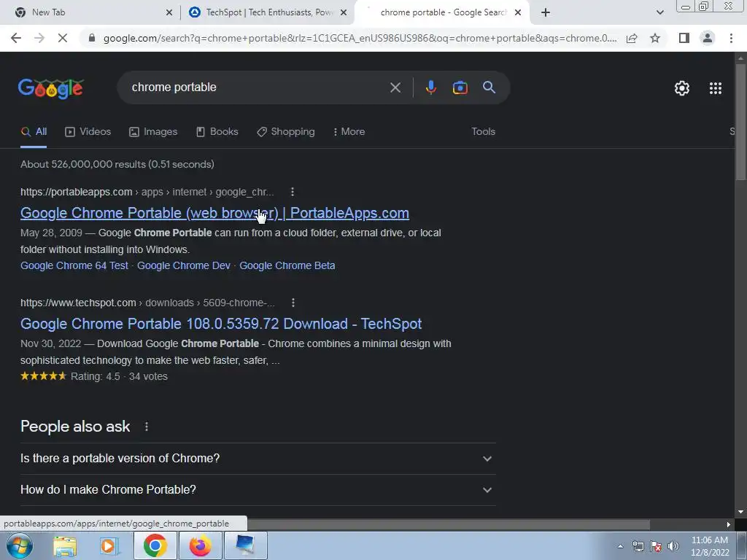This screenshot has width=747, height=560.
Task: Share this page from address bar
Action: coord(632,38)
